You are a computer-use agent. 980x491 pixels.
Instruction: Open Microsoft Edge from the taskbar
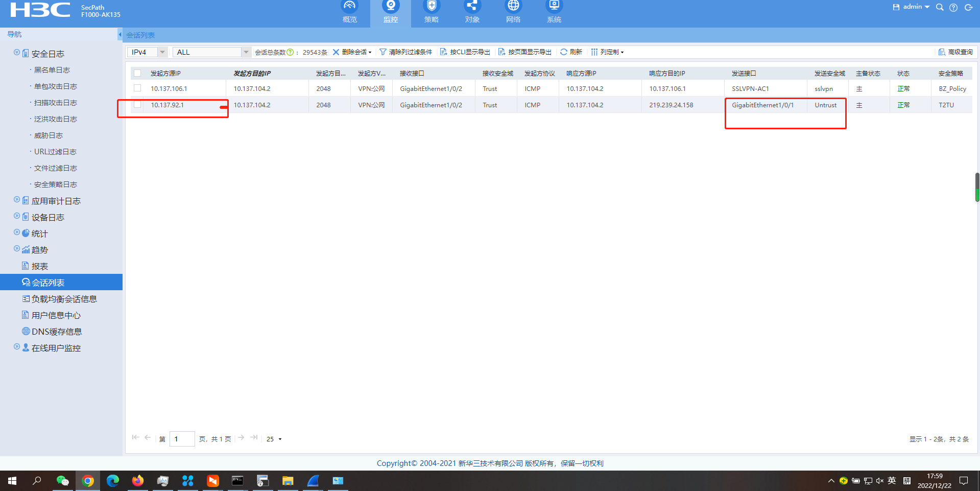(113, 481)
